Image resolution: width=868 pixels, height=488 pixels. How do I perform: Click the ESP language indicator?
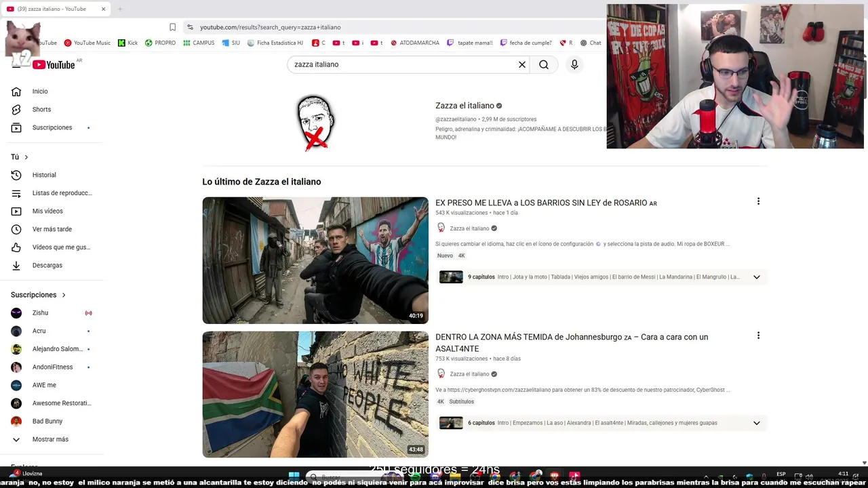pyautogui.click(x=781, y=474)
